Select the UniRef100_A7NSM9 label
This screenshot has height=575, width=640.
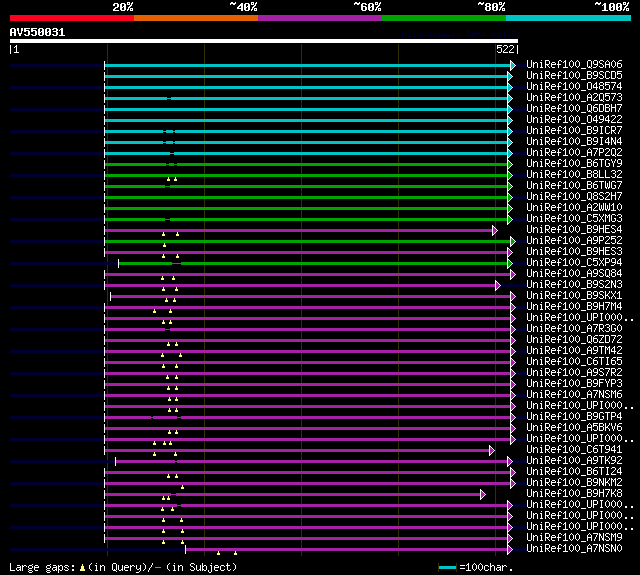(574, 538)
